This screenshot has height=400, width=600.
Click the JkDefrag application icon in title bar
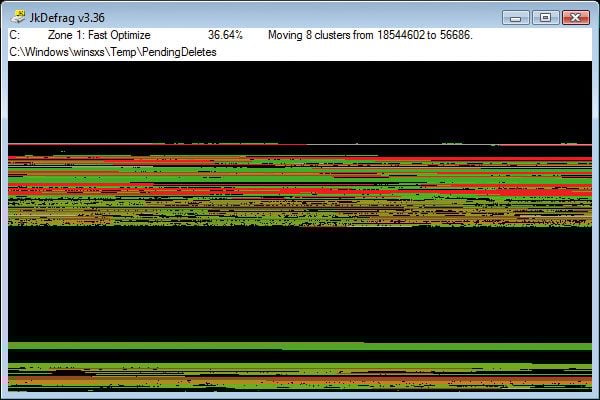pos(18,17)
